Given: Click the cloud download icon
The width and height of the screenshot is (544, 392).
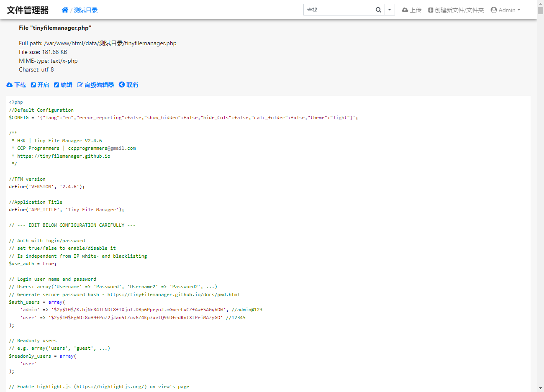Looking at the screenshot, I should [x=10, y=85].
